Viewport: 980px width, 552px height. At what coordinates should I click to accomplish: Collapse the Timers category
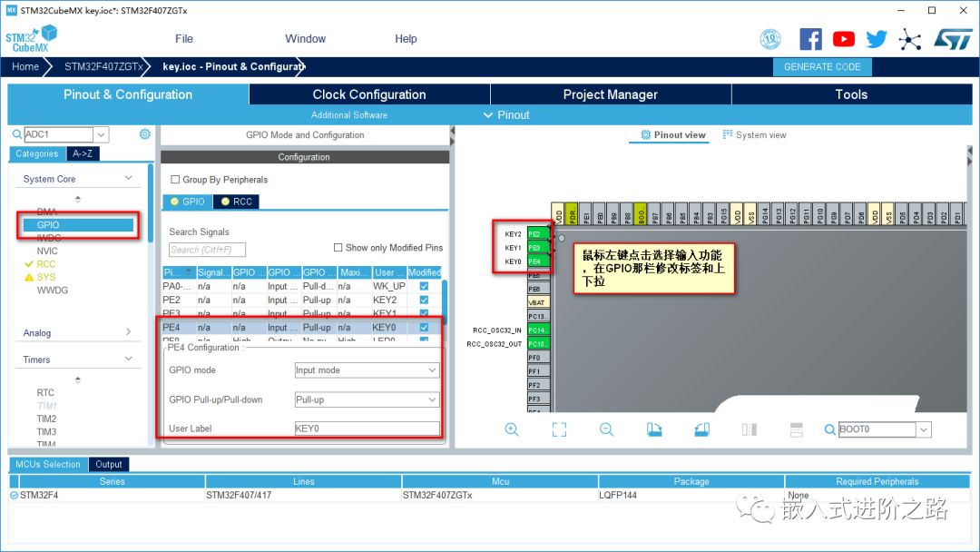click(x=129, y=359)
